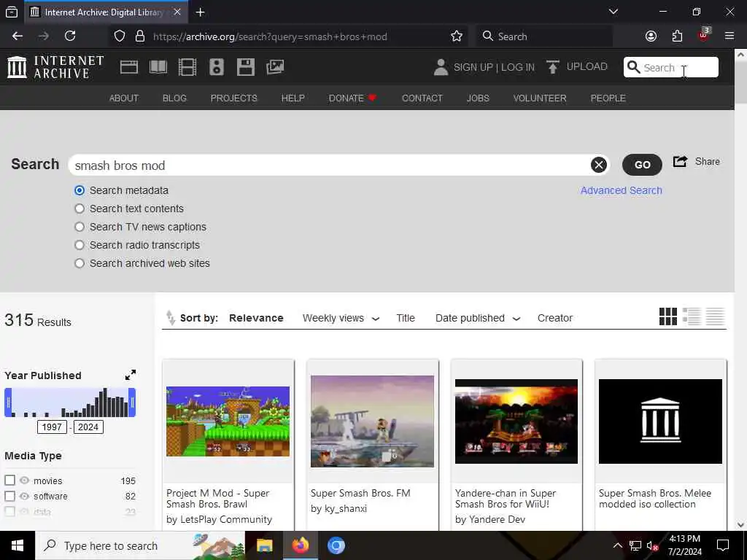Hide movies using the eye toggle
747x560 pixels.
point(24,480)
